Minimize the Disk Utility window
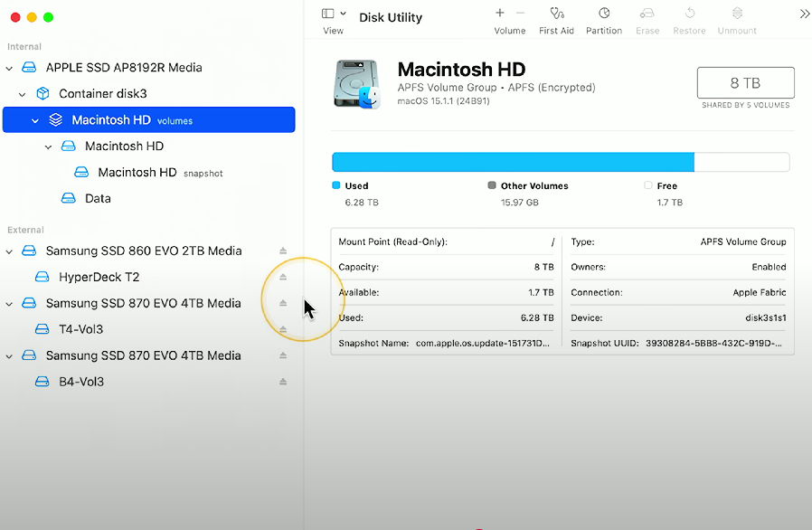The height and width of the screenshot is (530, 812). click(32, 17)
